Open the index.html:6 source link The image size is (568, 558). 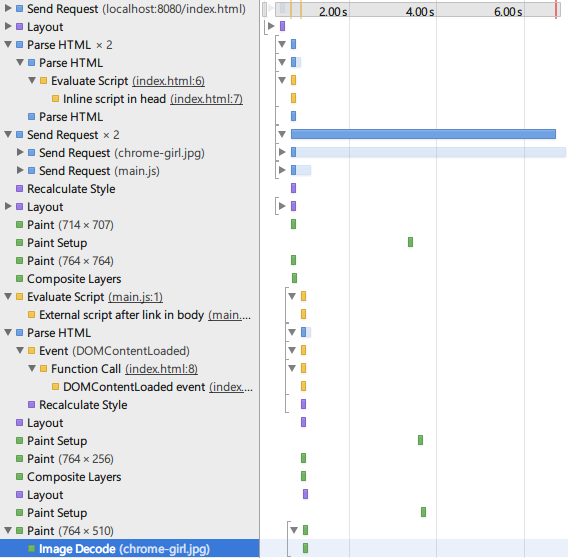168,81
